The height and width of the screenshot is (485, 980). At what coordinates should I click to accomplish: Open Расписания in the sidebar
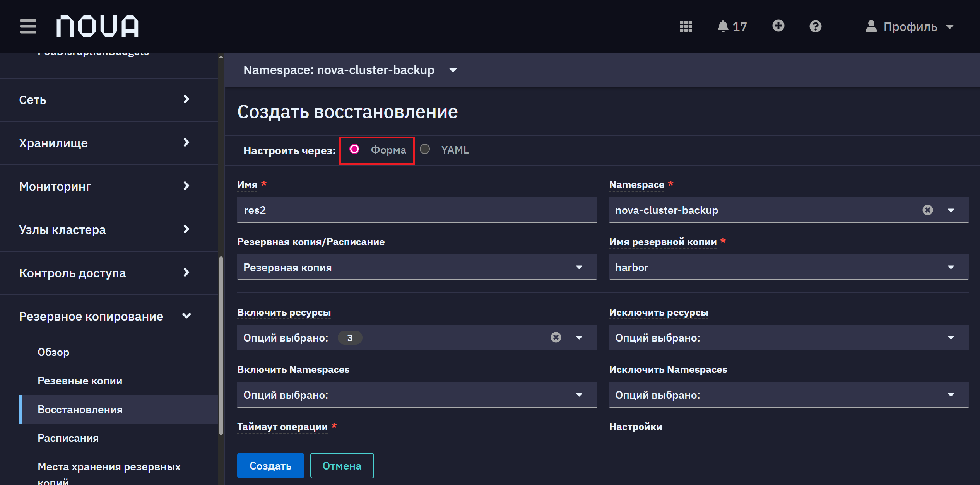[68, 438]
